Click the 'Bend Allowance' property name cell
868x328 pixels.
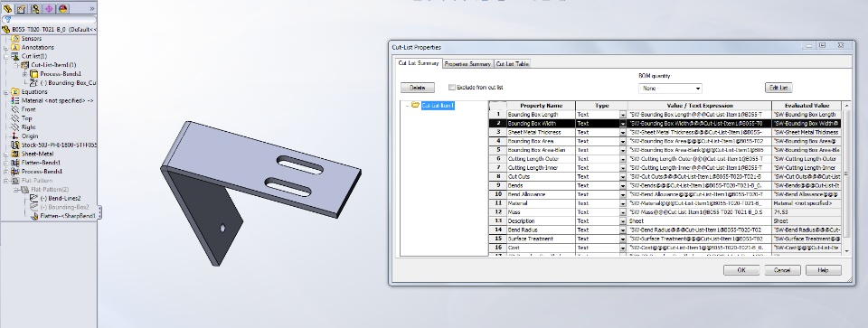(x=541, y=194)
